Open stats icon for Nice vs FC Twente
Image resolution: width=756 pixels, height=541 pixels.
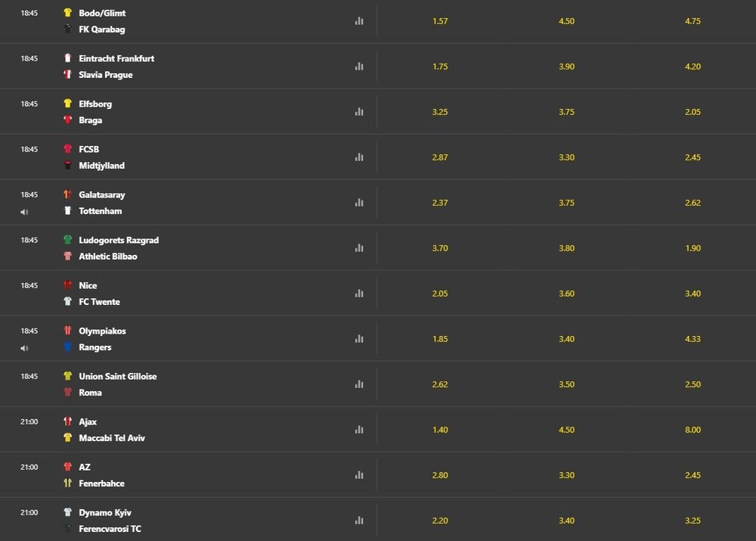tap(359, 294)
